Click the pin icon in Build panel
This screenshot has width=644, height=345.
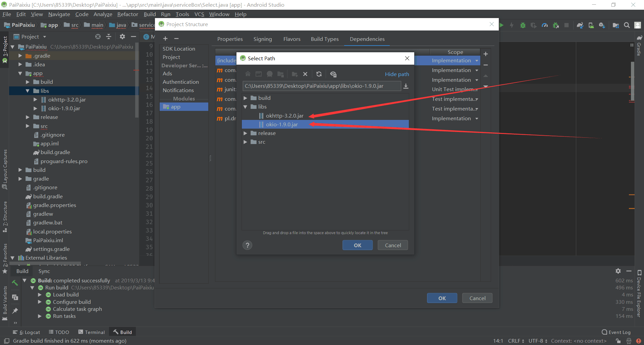(15, 311)
